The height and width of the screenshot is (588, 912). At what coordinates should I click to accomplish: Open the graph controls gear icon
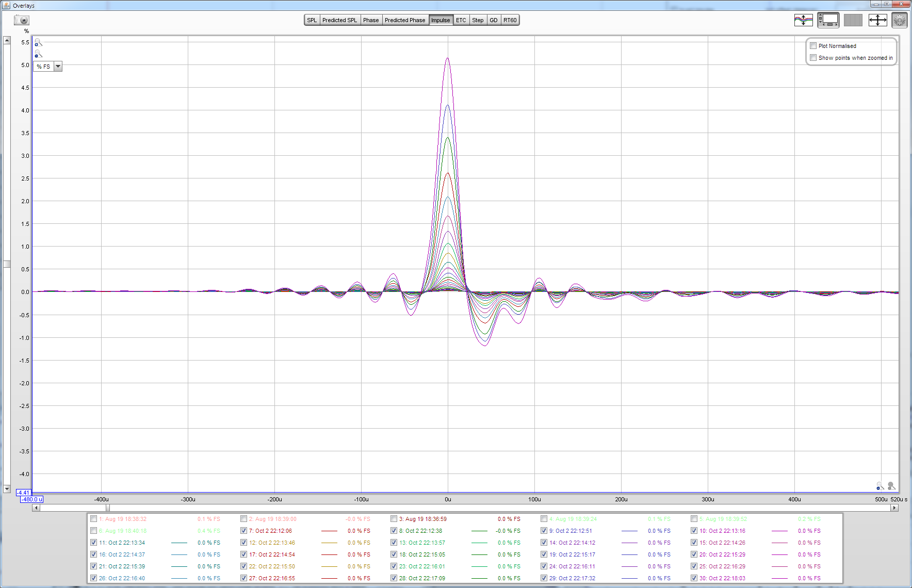pyautogui.click(x=900, y=20)
